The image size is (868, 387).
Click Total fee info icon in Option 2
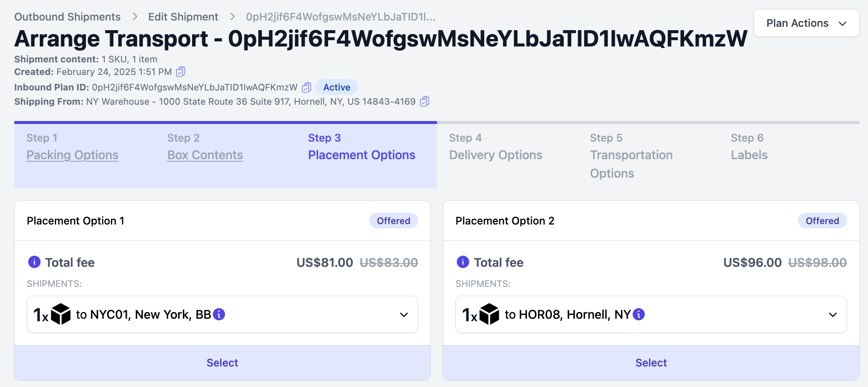pos(463,262)
